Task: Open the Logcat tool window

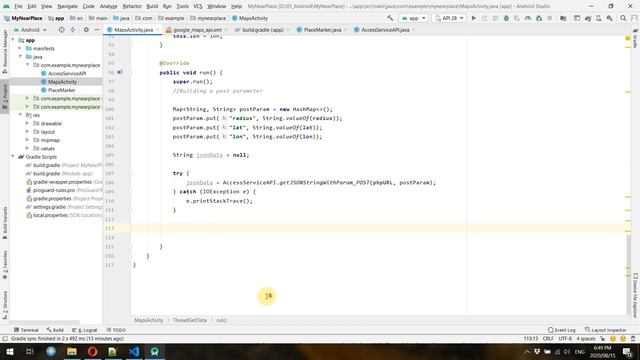Action: point(85,330)
